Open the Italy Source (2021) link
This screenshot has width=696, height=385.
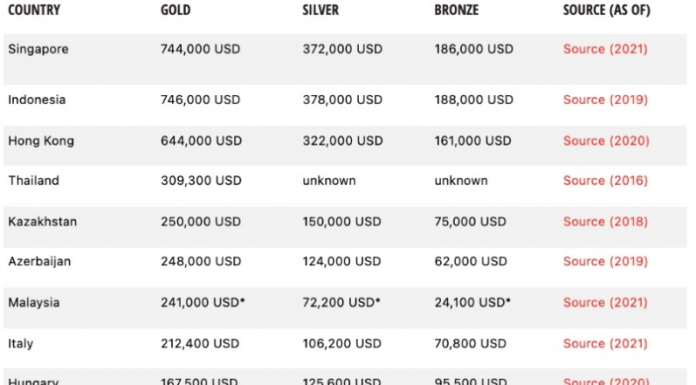click(605, 343)
